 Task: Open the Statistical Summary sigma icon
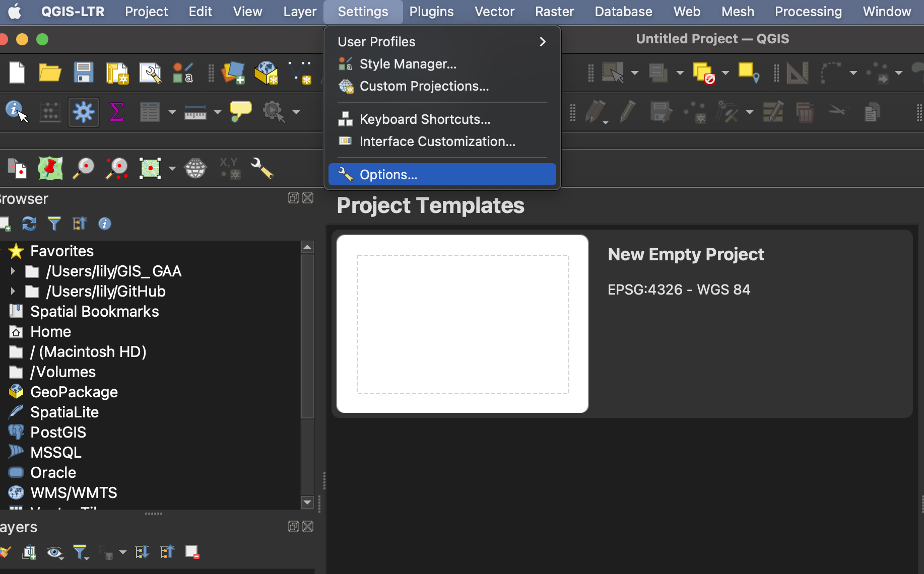117,111
